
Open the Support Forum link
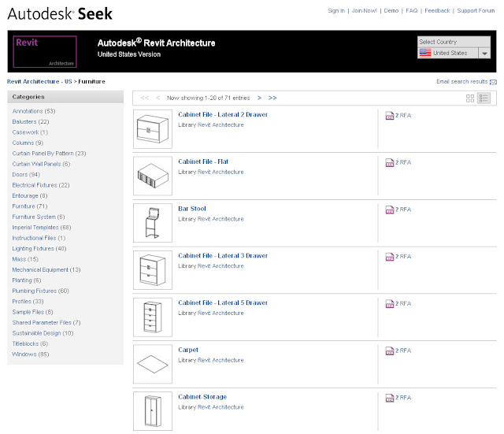(x=476, y=10)
